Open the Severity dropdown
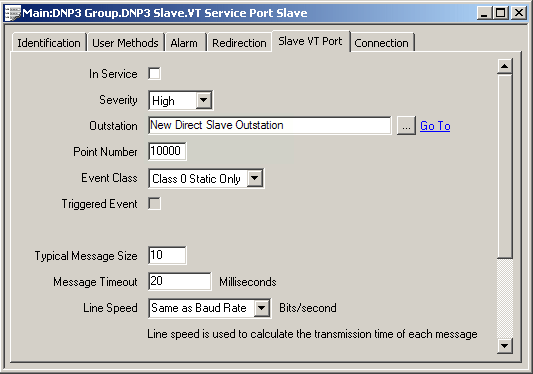The image size is (533, 374). (204, 100)
